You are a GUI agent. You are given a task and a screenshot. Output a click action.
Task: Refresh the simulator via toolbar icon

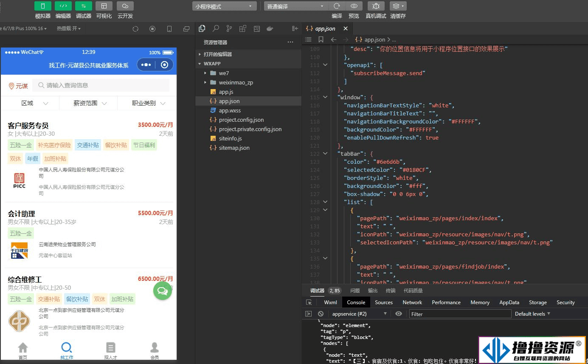point(135,29)
